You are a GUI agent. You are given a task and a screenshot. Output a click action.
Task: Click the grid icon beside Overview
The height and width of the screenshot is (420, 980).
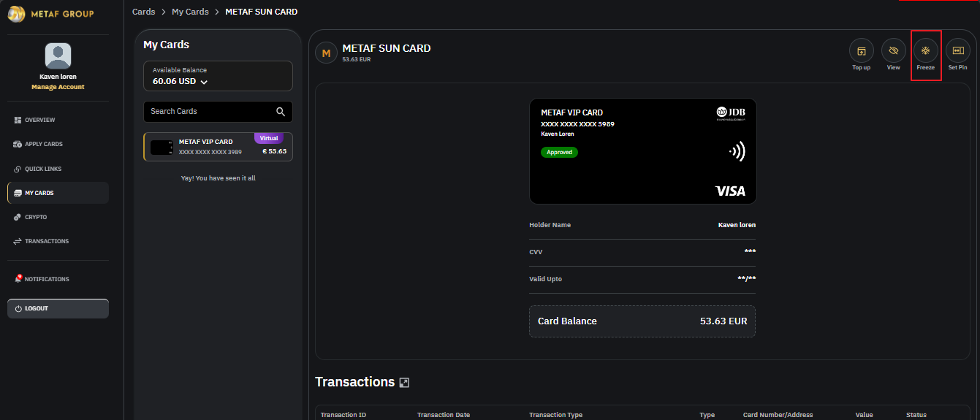click(x=18, y=120)
